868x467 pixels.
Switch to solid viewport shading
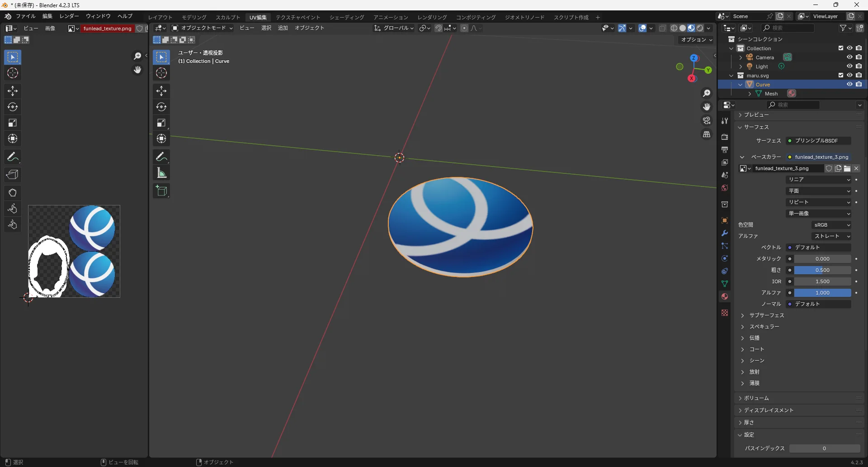683,28
